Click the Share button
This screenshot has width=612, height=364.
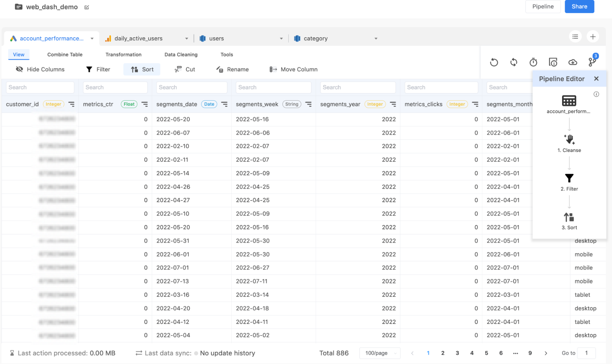[x=579, y=6]
